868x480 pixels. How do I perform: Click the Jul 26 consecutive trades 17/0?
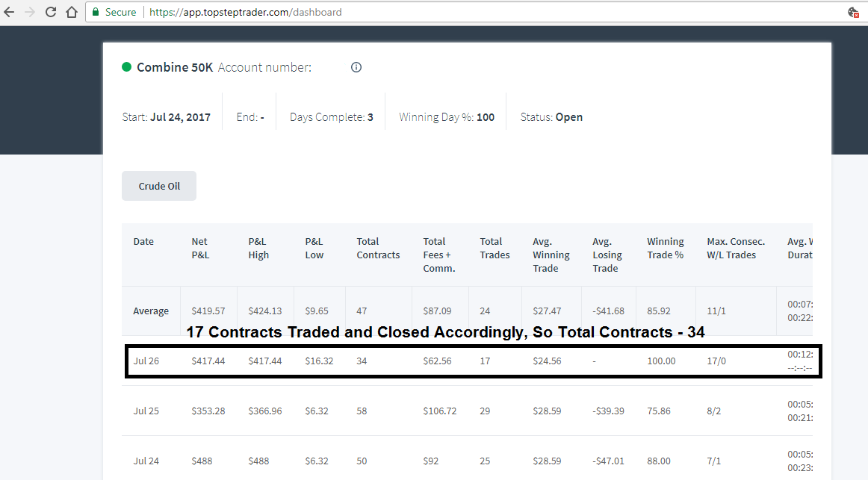tap(716, 361)
